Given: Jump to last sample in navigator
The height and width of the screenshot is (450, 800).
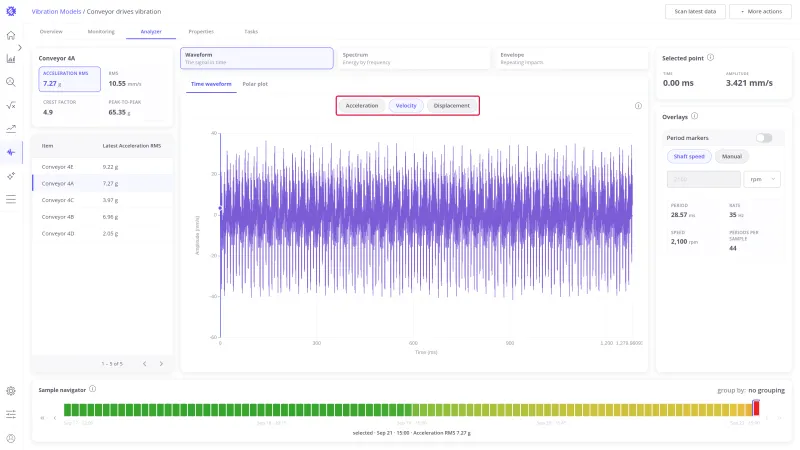Looking at the screenshot, I should [780, 418].
